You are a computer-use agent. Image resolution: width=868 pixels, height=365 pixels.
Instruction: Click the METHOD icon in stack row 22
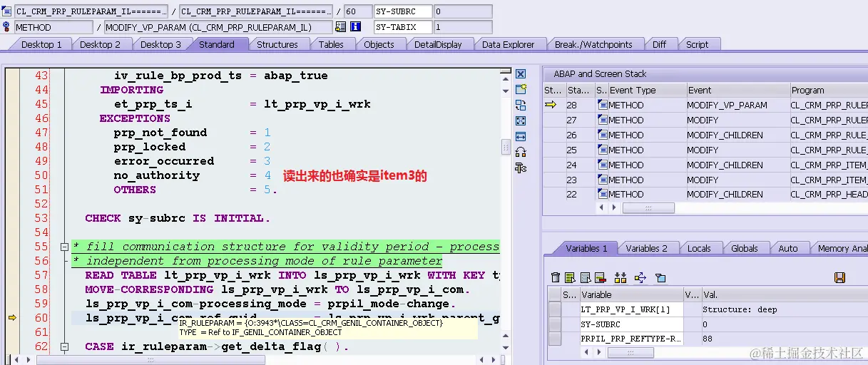(603, 194)
